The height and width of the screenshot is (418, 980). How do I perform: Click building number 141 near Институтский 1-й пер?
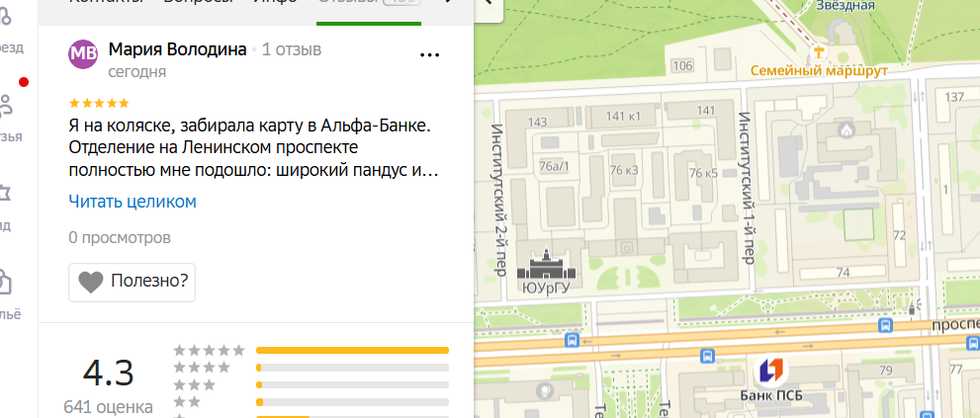click(705, 111)
